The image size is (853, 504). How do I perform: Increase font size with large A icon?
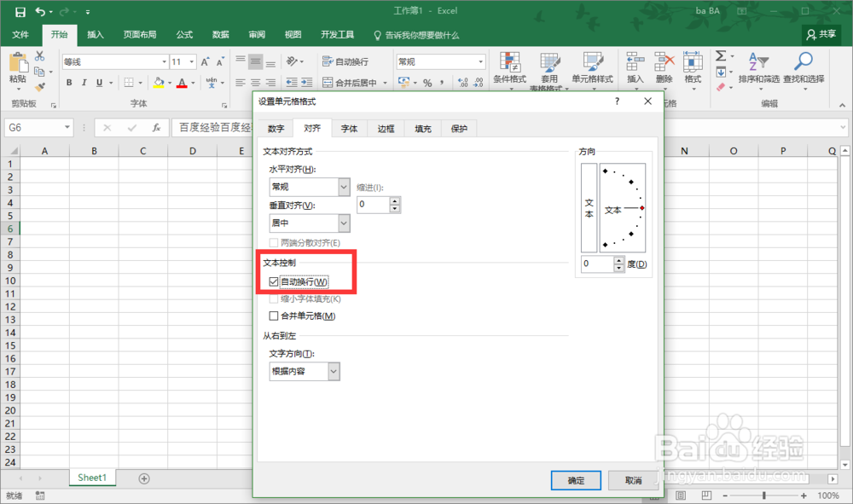pyautogui.click(x=205, y=62)
